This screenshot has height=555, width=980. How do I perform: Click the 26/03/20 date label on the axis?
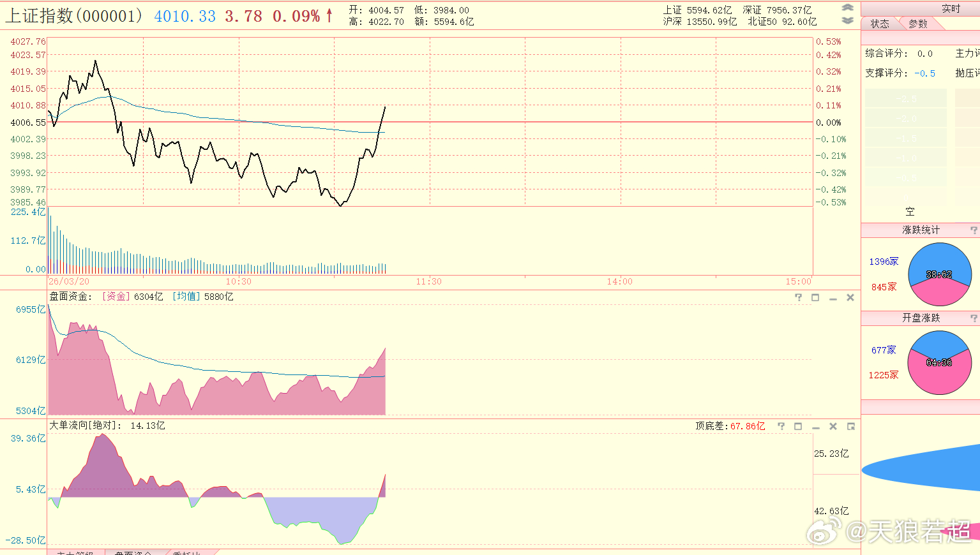click(69, 281)
